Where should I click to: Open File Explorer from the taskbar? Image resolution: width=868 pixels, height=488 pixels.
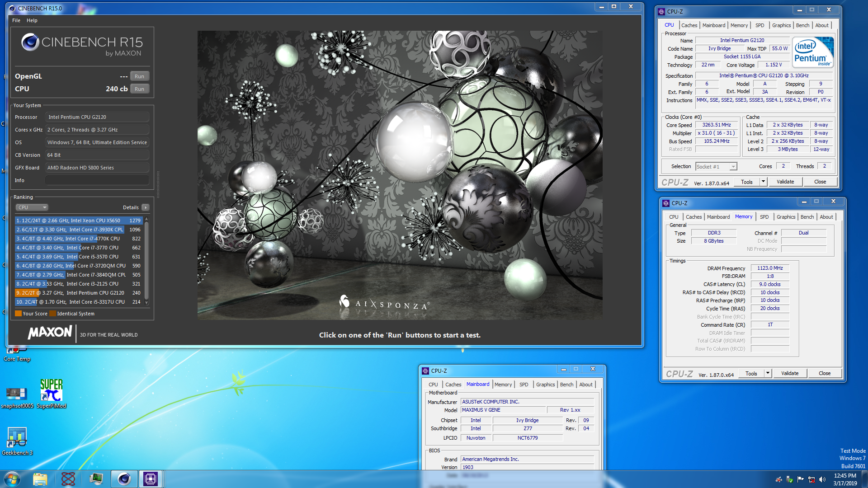(40, 479)
